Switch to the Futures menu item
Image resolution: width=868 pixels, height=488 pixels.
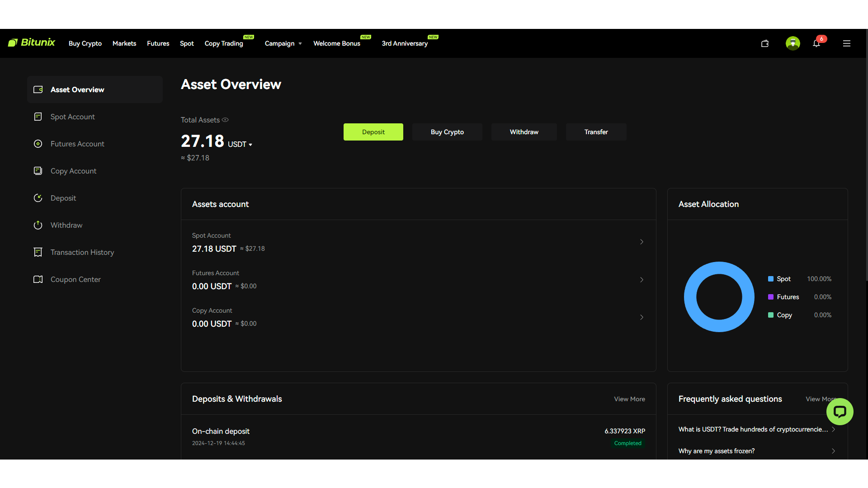tap(158, 43)
